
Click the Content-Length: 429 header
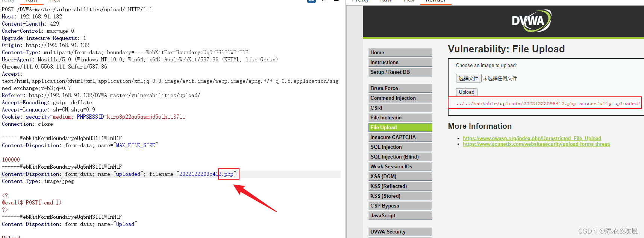30,24
